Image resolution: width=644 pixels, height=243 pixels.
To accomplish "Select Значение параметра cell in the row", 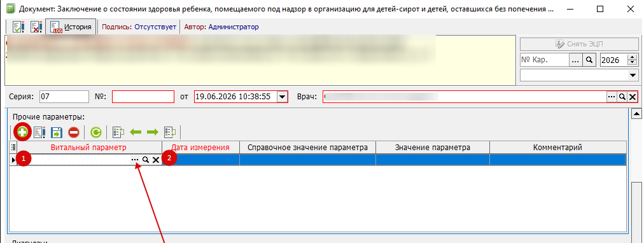I will point(433,160).
